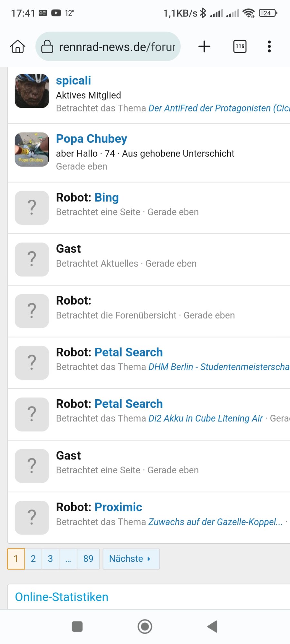Tap spicali's avatar picture

click(32, 91)
